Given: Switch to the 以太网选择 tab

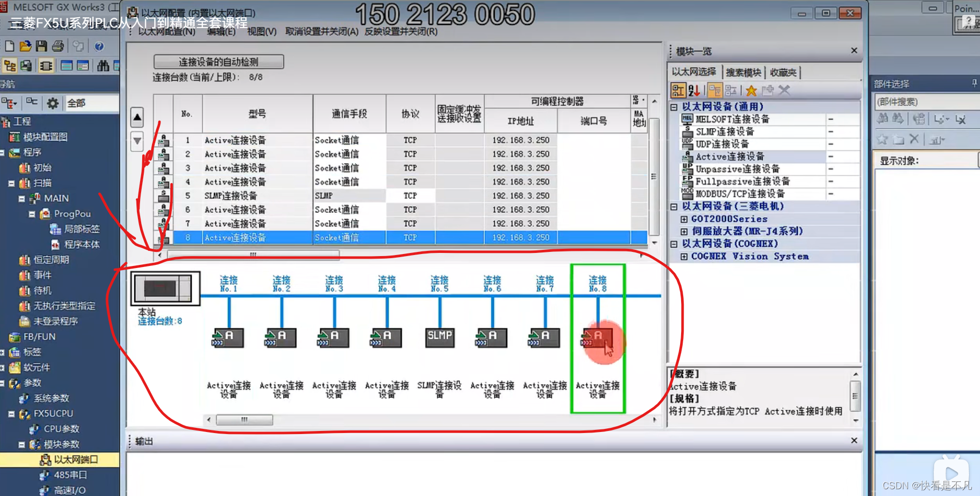Looking at the screenshot, I should (x=694, y=72).
